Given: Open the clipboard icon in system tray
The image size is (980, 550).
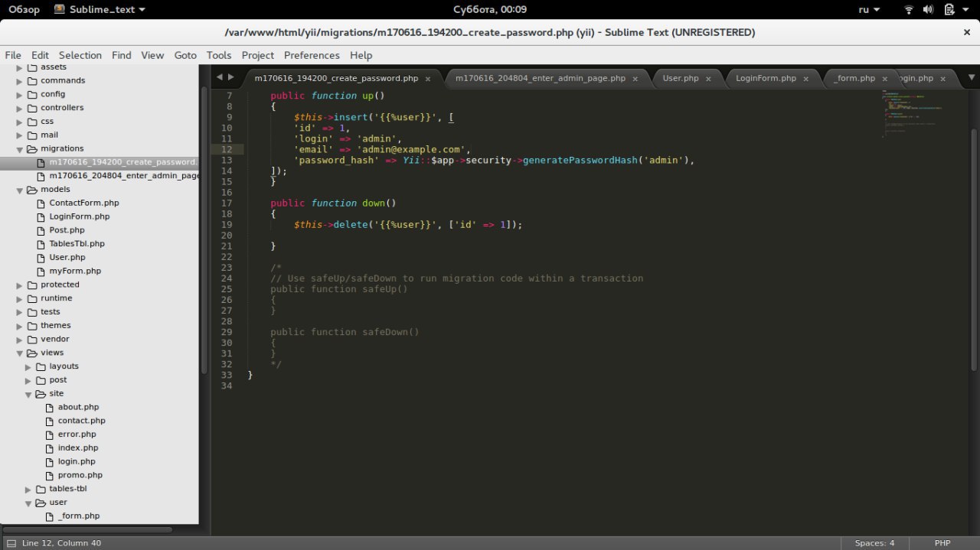Looking at the screenshot, I should (x=949, y=10).
